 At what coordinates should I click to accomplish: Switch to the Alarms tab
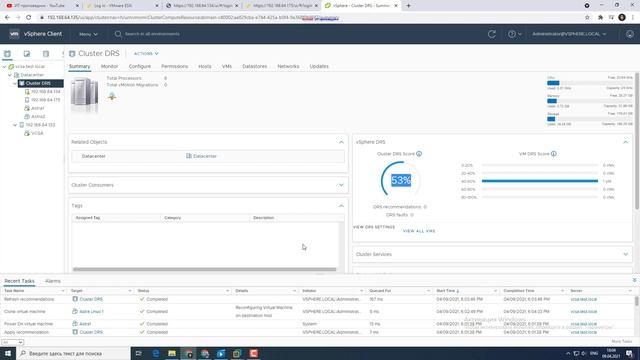click(53, 281)
